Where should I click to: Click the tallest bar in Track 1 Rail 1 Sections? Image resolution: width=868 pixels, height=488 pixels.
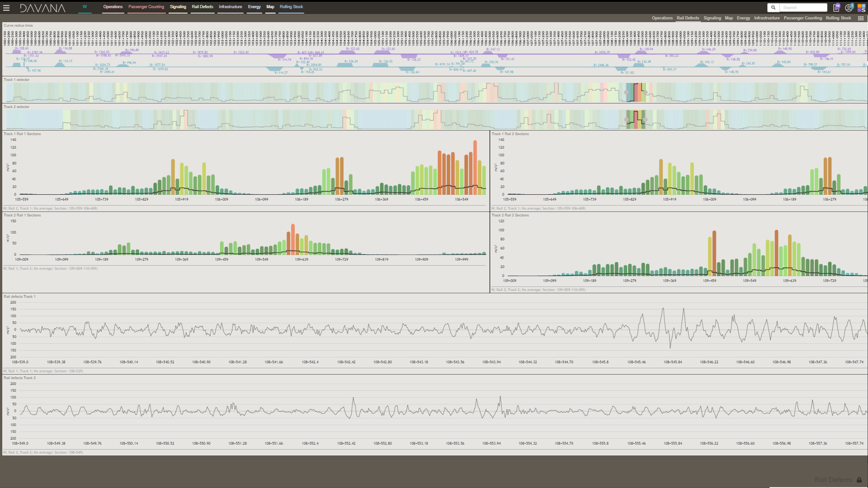pos(475,167)
